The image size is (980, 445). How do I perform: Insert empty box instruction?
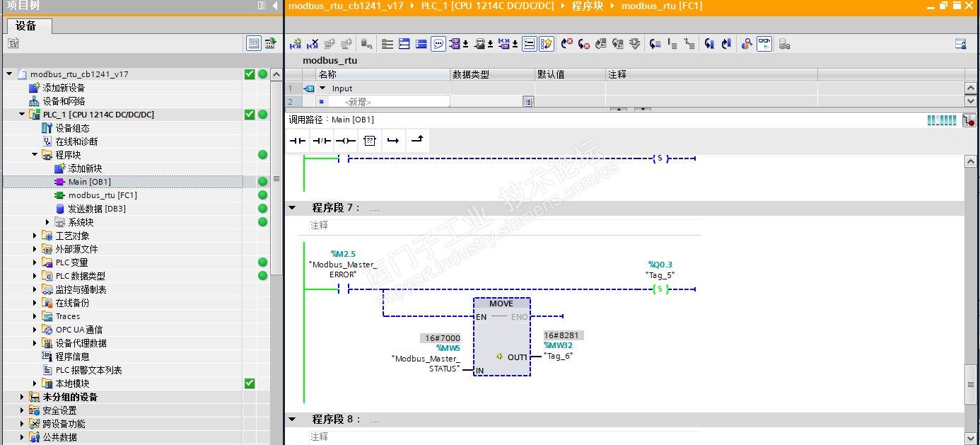pyautogui.click(x=369, y=141)
